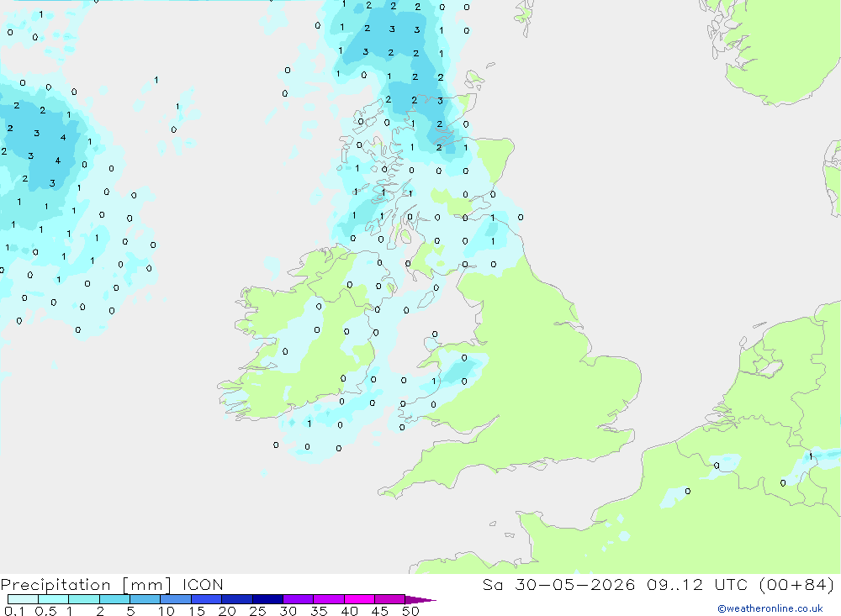Click the legend tick label '35'
Image resolution: width=841 pixels, height=616 pixels.
(x=319, y=611)
